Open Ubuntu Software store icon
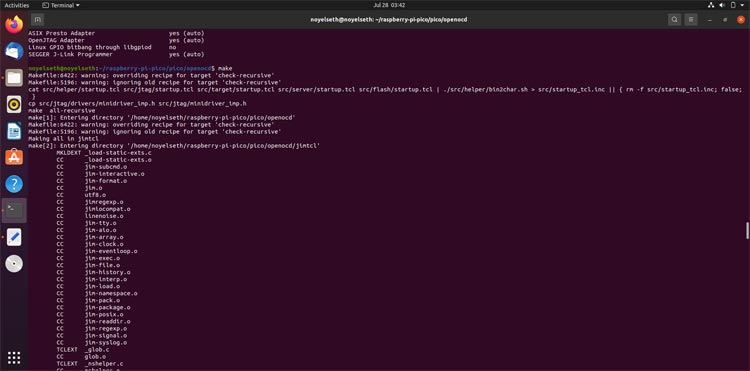This screenshot has width=750, height=371. point(14,157)
